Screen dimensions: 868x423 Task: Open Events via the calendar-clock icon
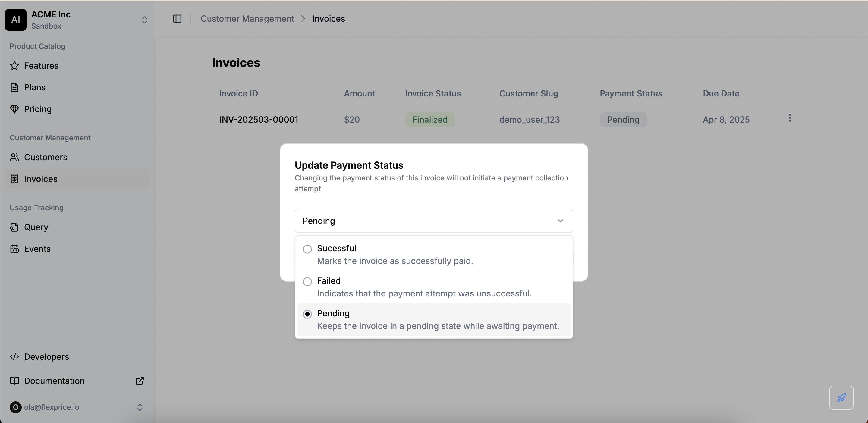(x=14, y=249)
